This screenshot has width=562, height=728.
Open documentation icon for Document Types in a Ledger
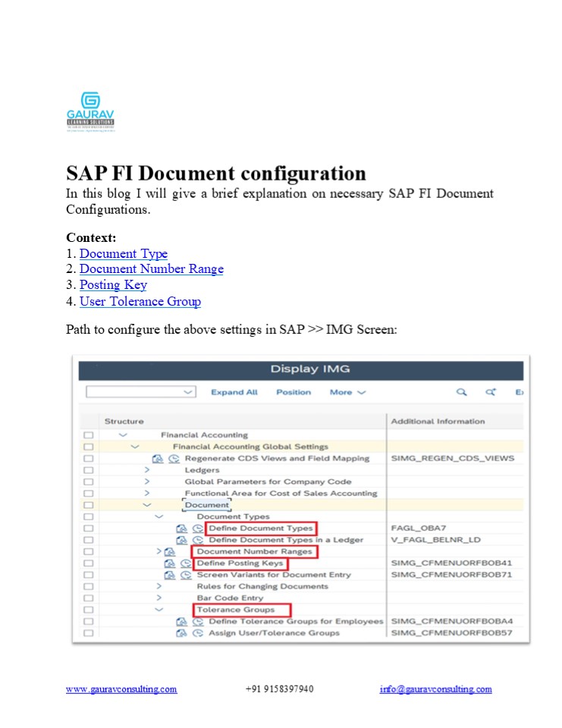[181, 540]
